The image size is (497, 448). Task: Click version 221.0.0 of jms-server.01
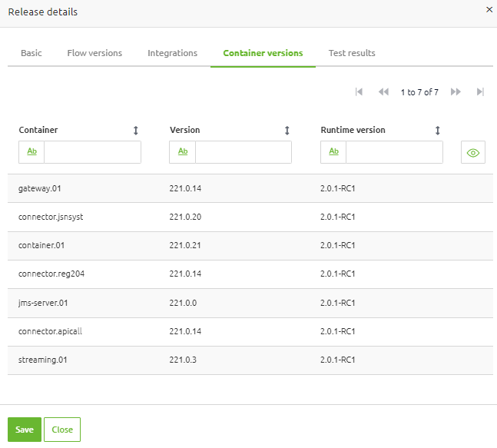(183, 303)
